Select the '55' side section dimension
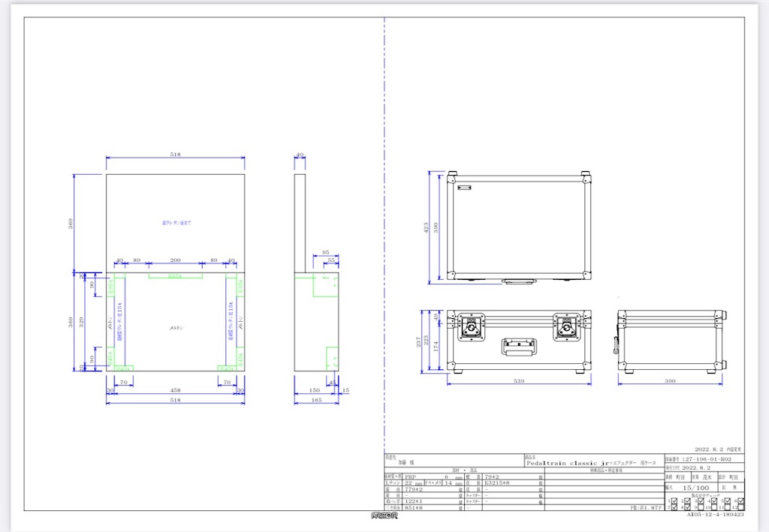The width and height of the screenshot is (769, 532). click(x=331, y=260)
